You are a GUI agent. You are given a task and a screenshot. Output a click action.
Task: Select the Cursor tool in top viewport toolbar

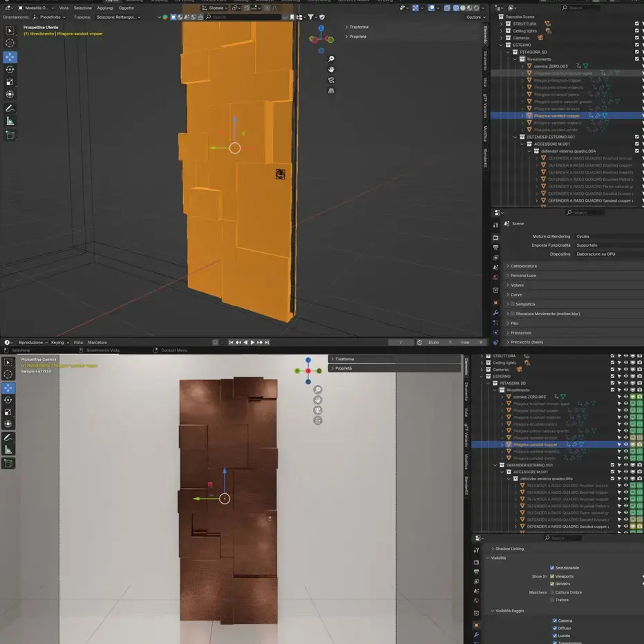coord(10,43)
